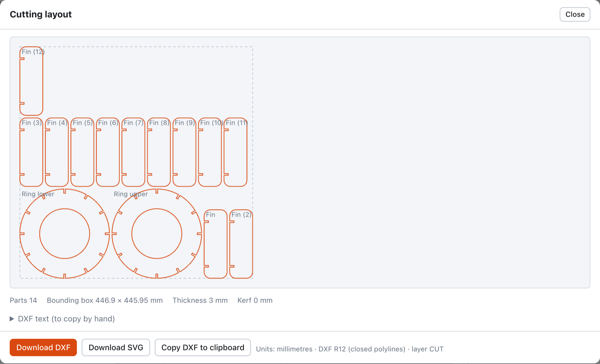
Task: Select the Fin (7) part outline
Action: point(133,152)
